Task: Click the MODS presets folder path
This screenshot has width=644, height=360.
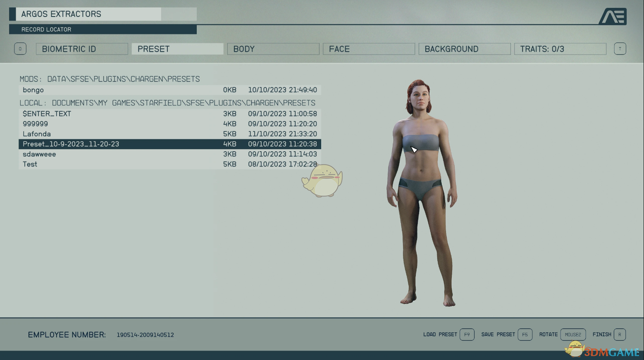Action: (110, 79)
